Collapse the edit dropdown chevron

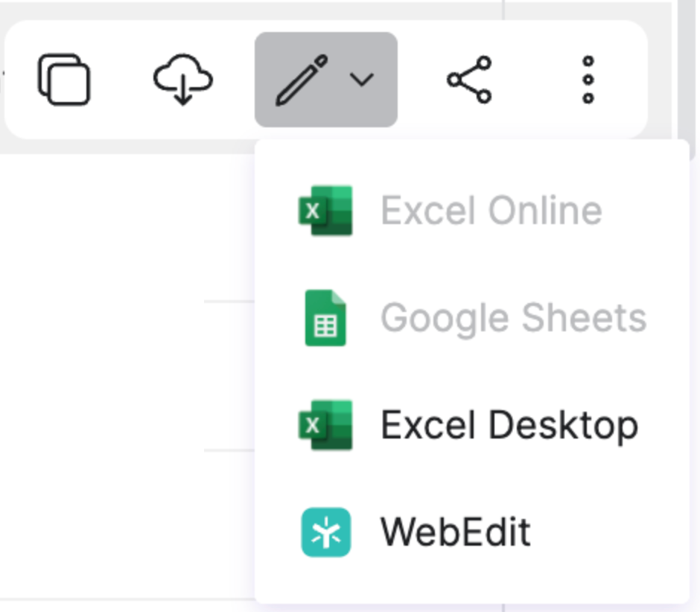362,79
